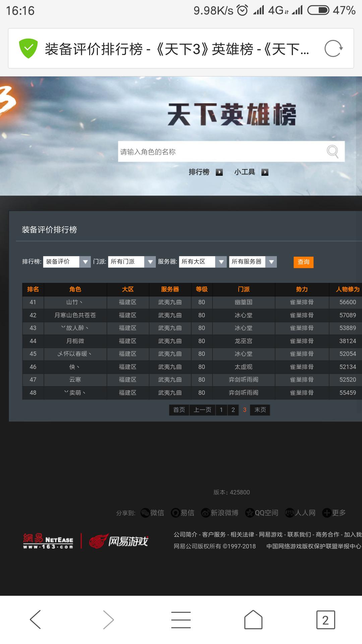Image resolution: width=362 pixels, height=644 pixels.
Task: Open the 网易游戏 logo
Action: coord(119,541)
